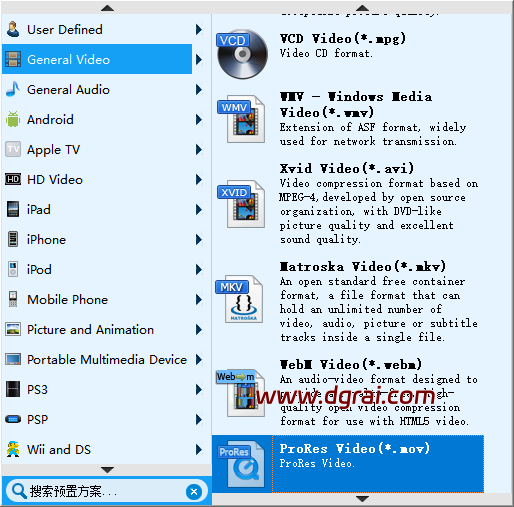Click the Apple TV label
Screen dimensions: 514x507
pyautogui.click(x=54, y=150)
